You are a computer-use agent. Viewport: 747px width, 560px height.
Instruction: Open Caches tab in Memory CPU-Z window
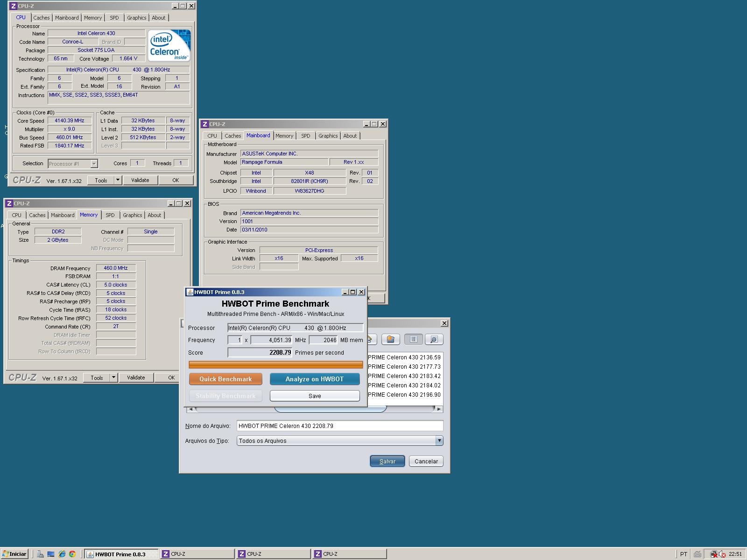pos(37,215)
